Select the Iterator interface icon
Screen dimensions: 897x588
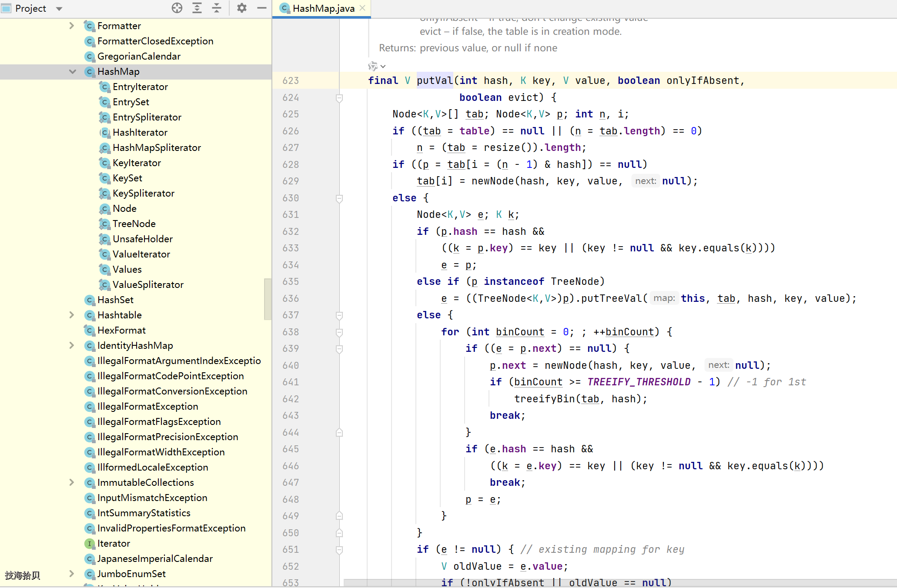coord(89,544)
